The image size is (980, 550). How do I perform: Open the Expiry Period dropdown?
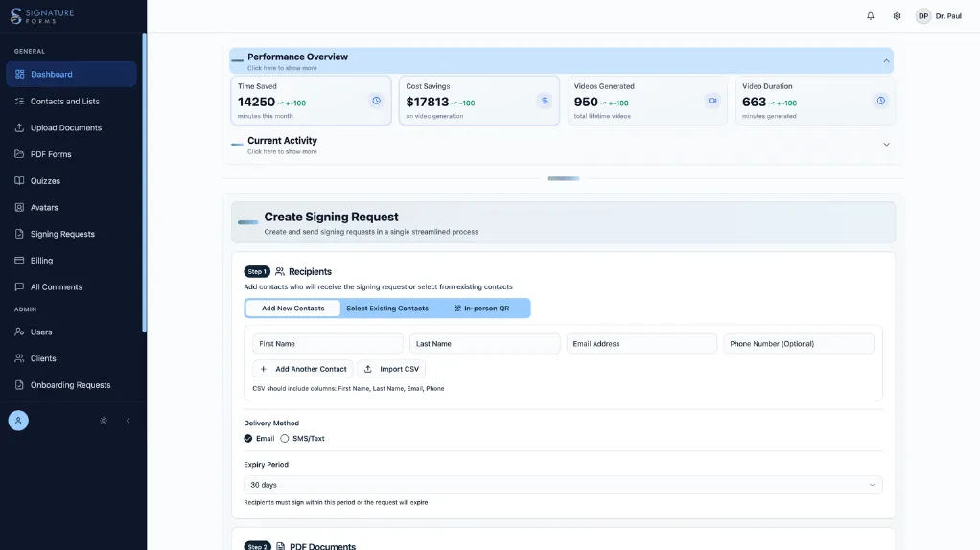click(563, 485)
